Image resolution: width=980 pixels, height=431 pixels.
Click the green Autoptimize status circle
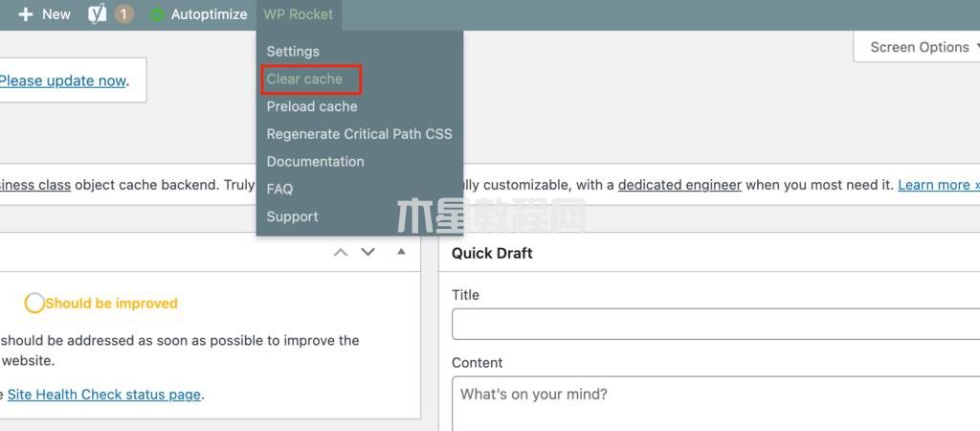click(x=157, y=15)
